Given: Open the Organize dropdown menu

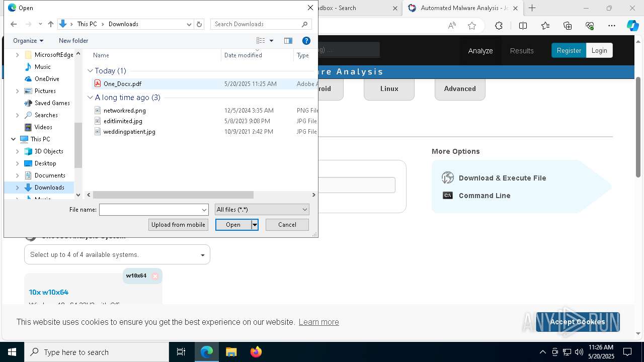Looking at the screenshot, I should (x=28, y=41).
